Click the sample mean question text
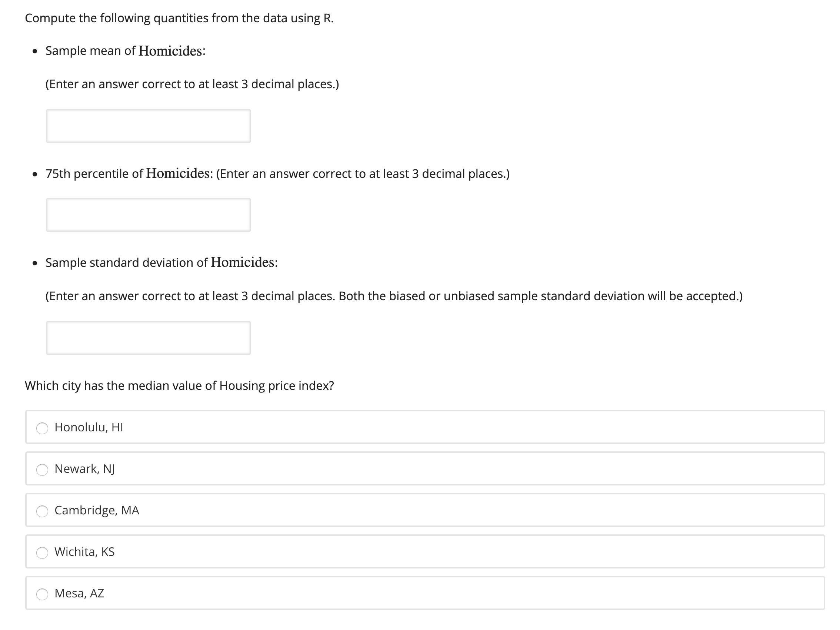This screenshot has width=840, height=630. coord(124,50)
